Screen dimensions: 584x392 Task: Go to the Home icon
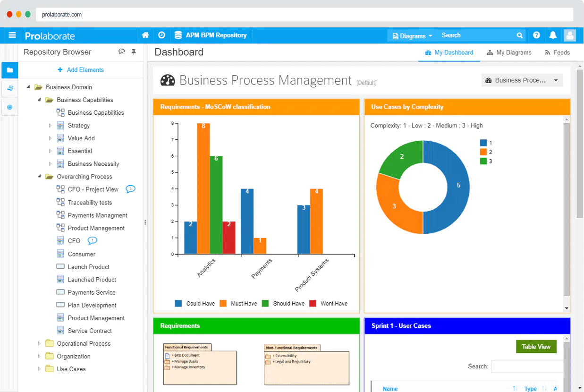click(145, 35)
